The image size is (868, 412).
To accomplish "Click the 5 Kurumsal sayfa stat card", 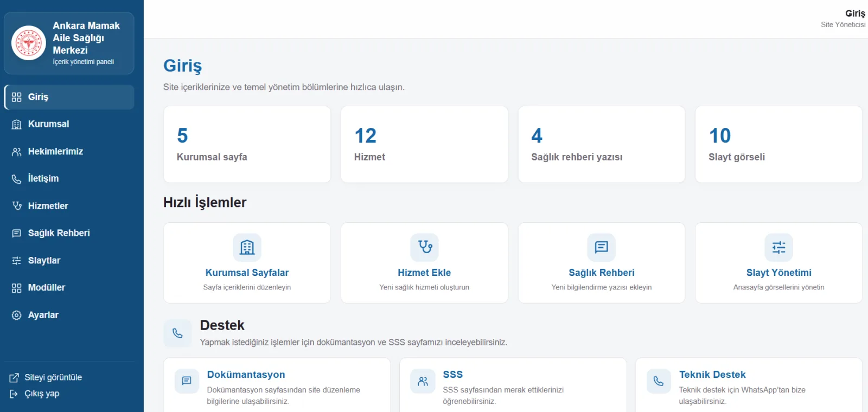I will click(247, 144).
